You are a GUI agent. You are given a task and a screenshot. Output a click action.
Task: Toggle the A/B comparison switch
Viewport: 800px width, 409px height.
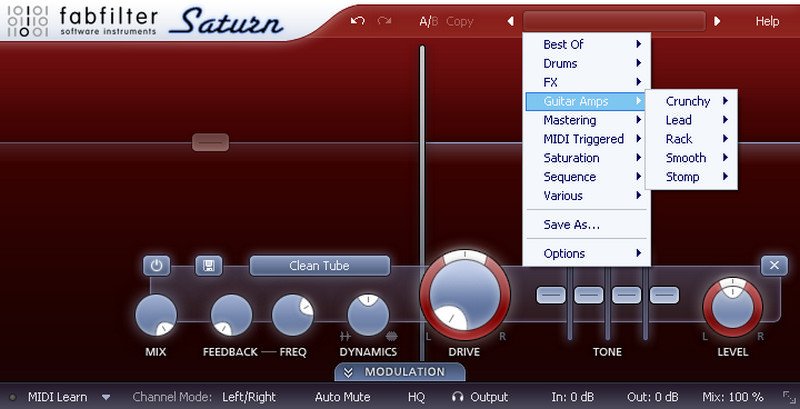(428, 21)
